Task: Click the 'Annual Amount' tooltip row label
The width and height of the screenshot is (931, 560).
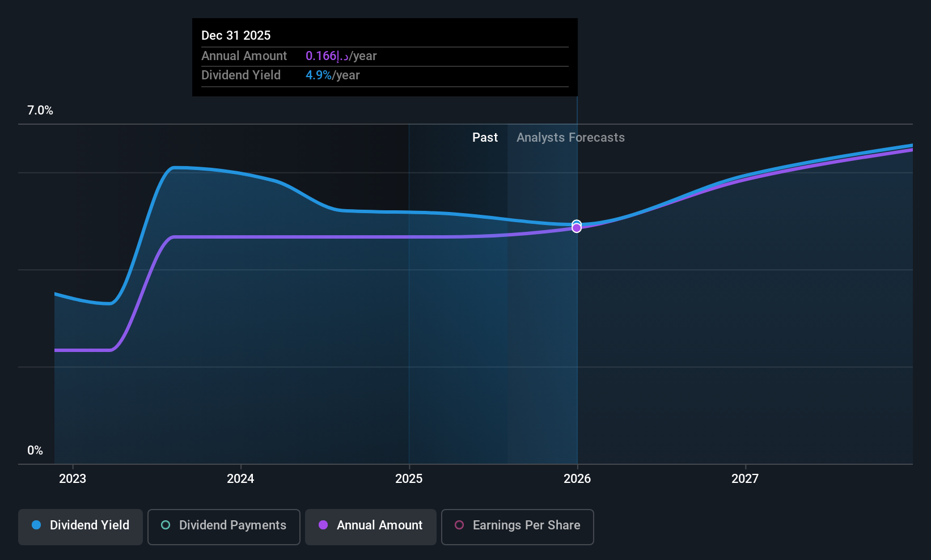Action: (x=244, y=56)
